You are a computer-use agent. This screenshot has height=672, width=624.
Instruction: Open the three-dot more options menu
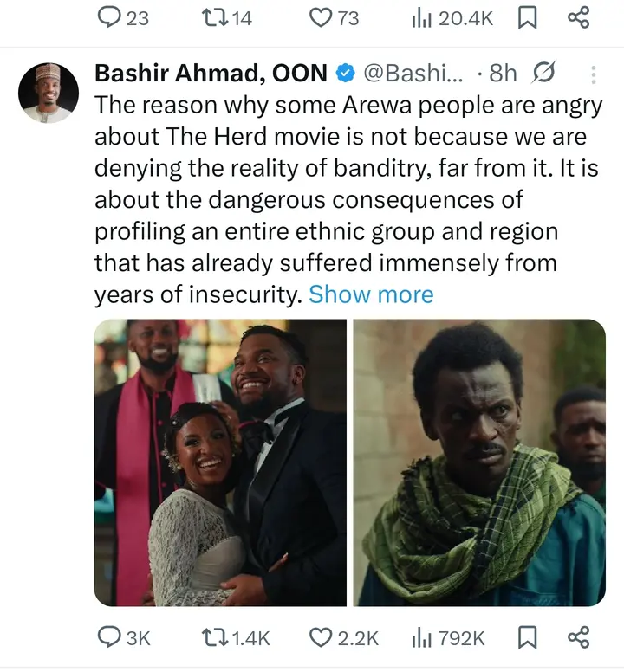point(594,74)
